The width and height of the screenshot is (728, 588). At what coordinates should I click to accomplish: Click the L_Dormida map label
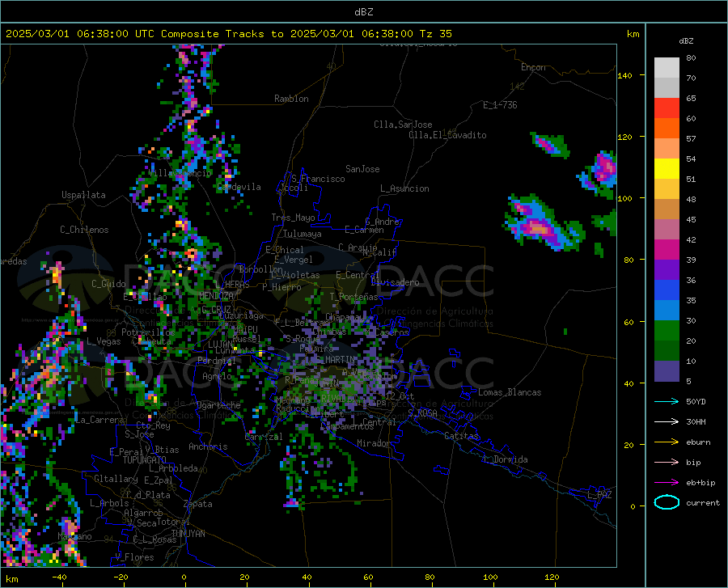506,459
